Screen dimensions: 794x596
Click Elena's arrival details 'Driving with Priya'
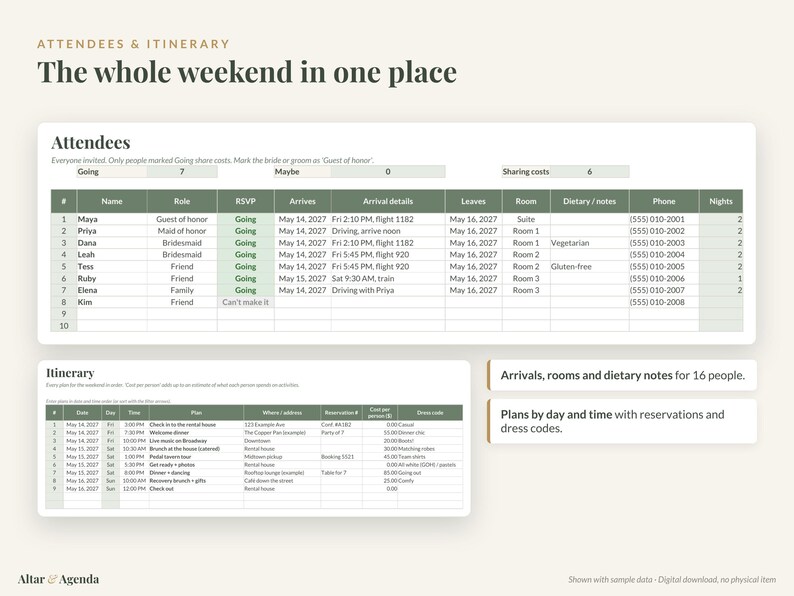click(388, 290)
